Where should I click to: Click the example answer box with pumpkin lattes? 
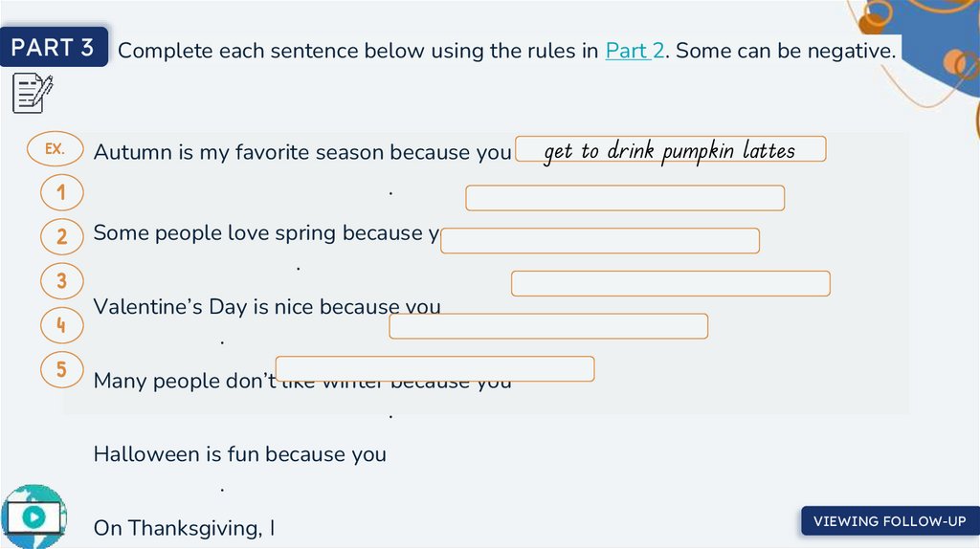click(670, 150)
